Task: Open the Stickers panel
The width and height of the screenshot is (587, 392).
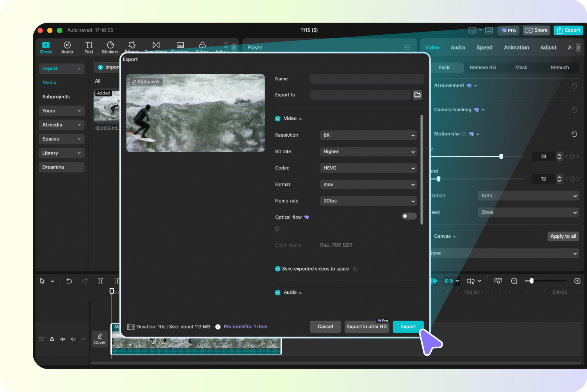Action: tap(110, 47)
